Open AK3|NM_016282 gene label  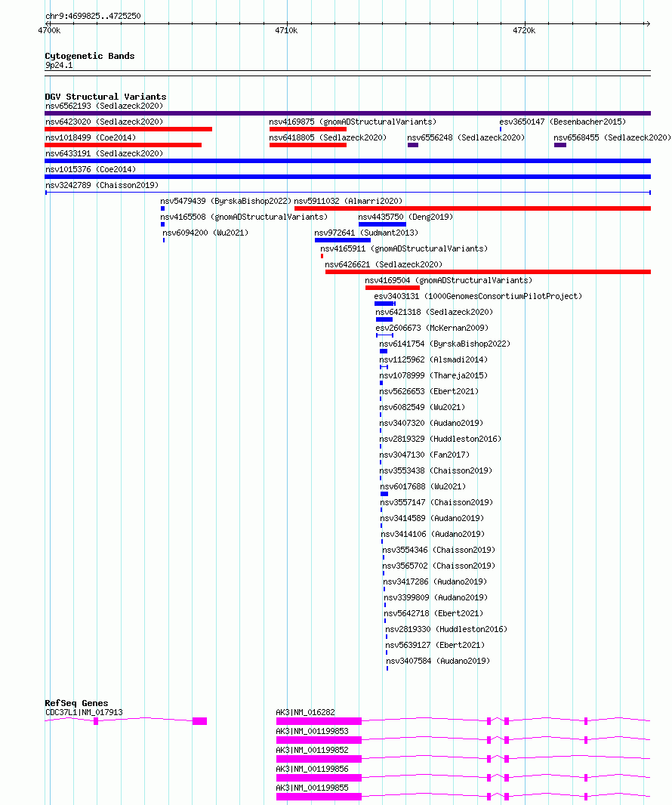point(306,713)
